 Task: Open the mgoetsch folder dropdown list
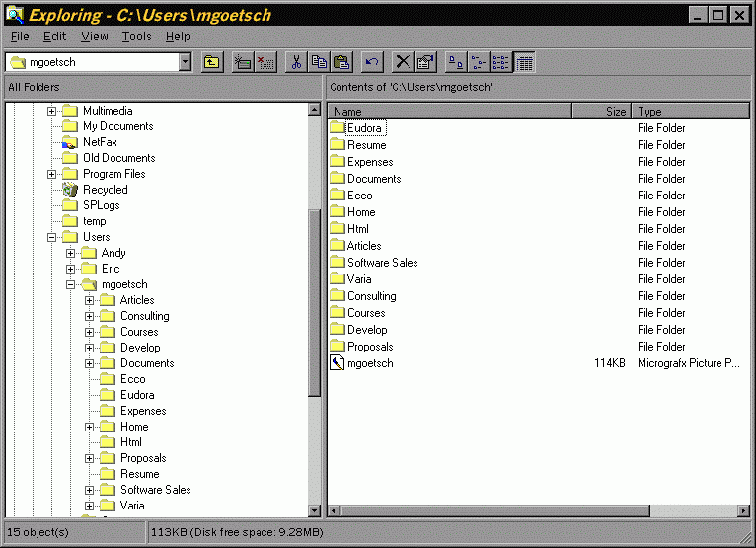[x=185, y=62]
